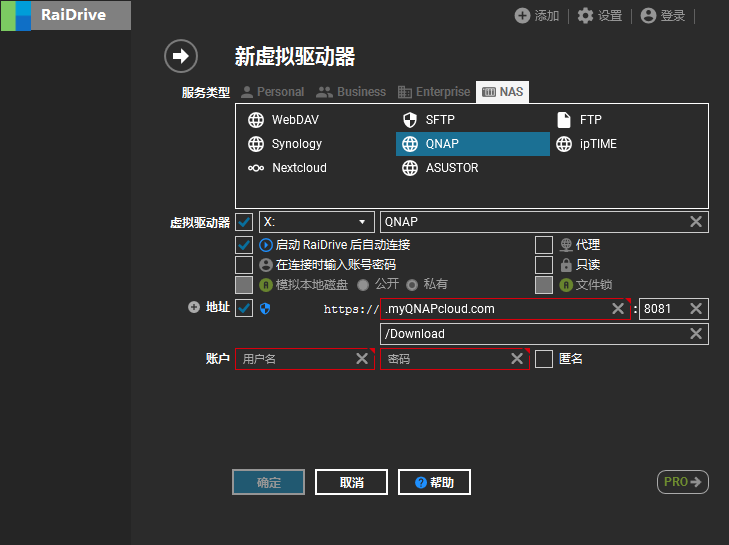Viewport: 729px width, 545px height.
Task: Click the 代理 globe icon
Action: coord(566,245)
